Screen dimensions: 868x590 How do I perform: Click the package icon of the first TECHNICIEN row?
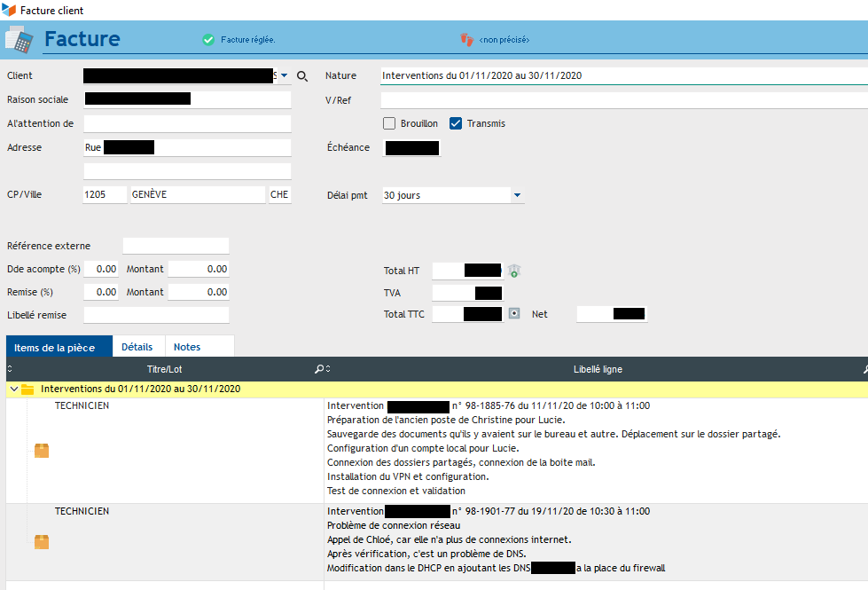tap(42, 451)
